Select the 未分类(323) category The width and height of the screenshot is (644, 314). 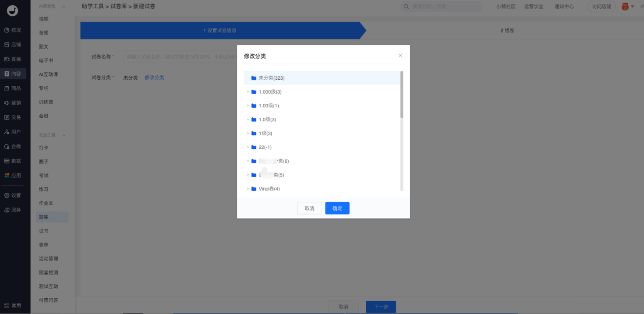coord(322,78)
